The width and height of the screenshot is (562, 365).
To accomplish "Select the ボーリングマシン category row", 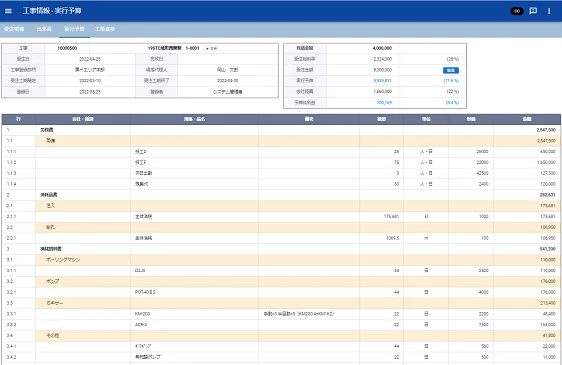I will [x=281, y=260].
